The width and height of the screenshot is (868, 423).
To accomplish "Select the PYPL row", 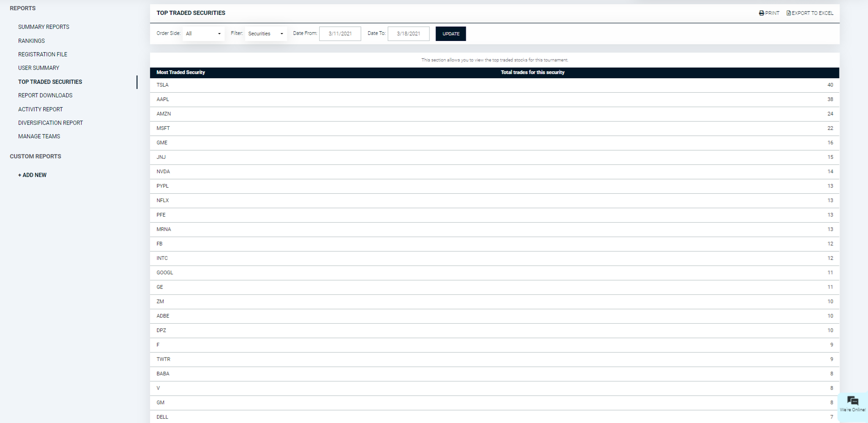I will pos(495,186).
